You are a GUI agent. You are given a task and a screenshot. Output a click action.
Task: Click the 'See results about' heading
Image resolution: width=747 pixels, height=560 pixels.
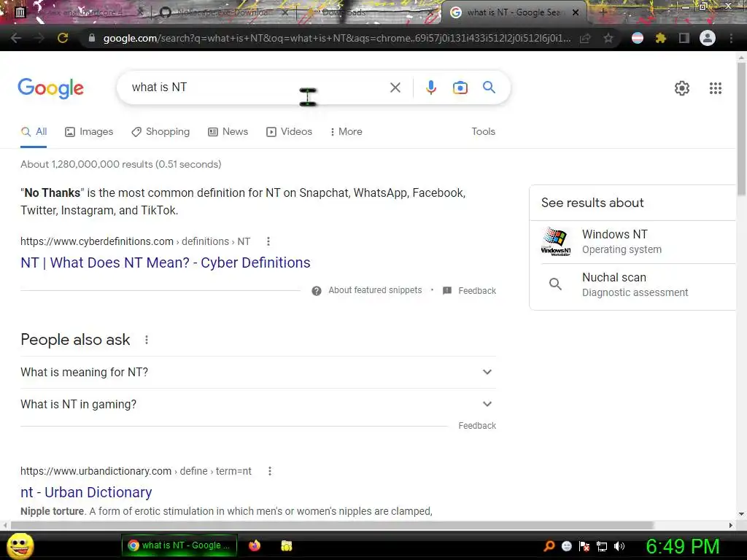(592, 203)
